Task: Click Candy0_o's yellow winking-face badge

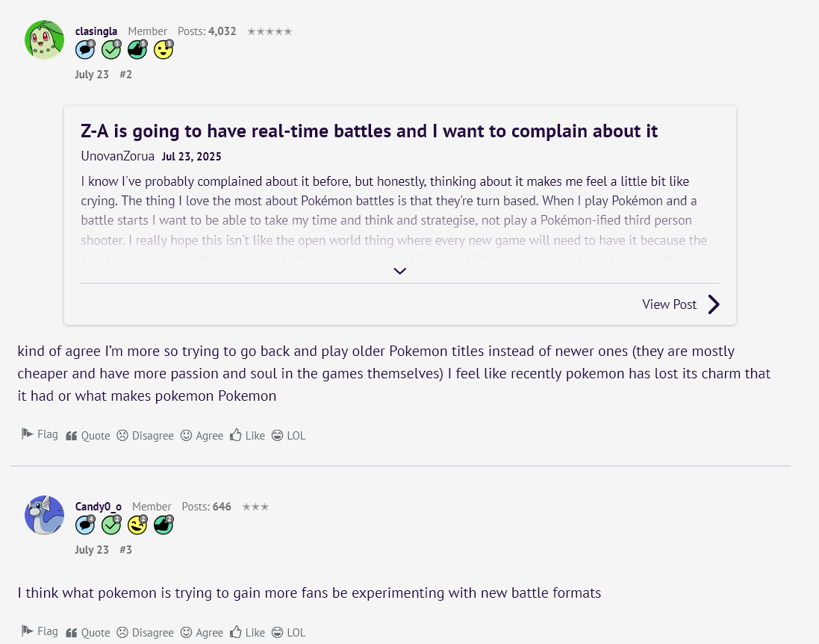Action: tap(137, 525)
